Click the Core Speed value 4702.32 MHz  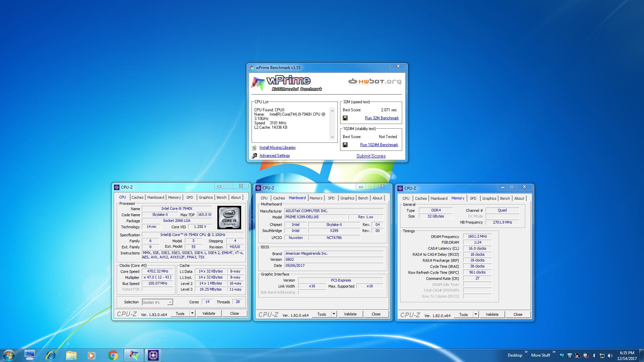158,271
